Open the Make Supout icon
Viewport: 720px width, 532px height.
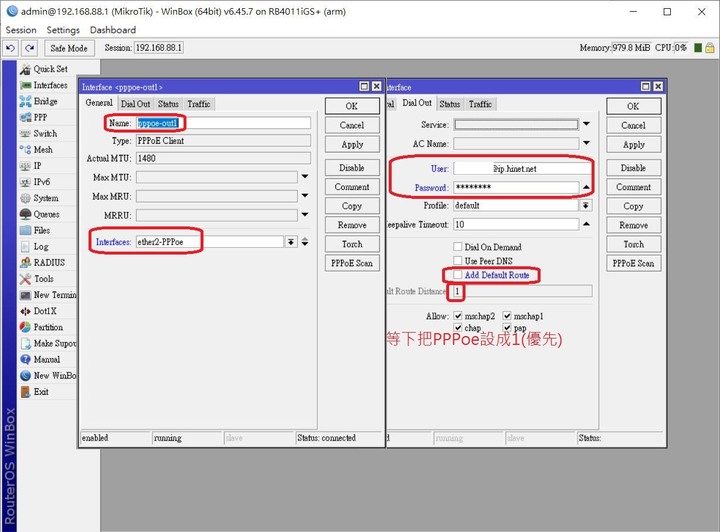coord(25,343)
